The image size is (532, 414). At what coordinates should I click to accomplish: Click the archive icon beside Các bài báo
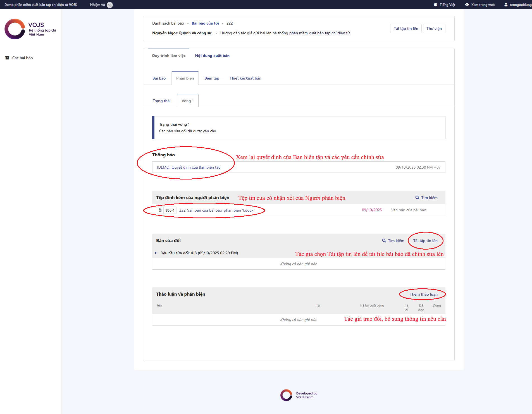point(7,58)
